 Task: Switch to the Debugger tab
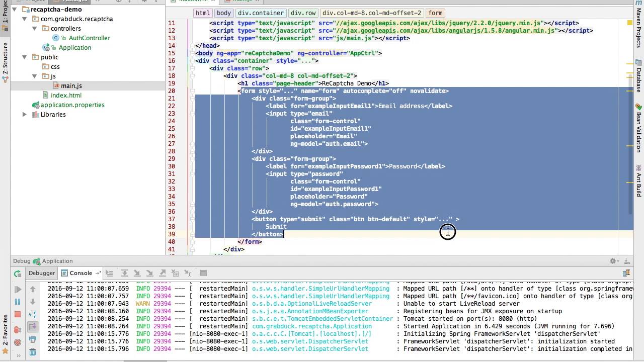point(42,273)
